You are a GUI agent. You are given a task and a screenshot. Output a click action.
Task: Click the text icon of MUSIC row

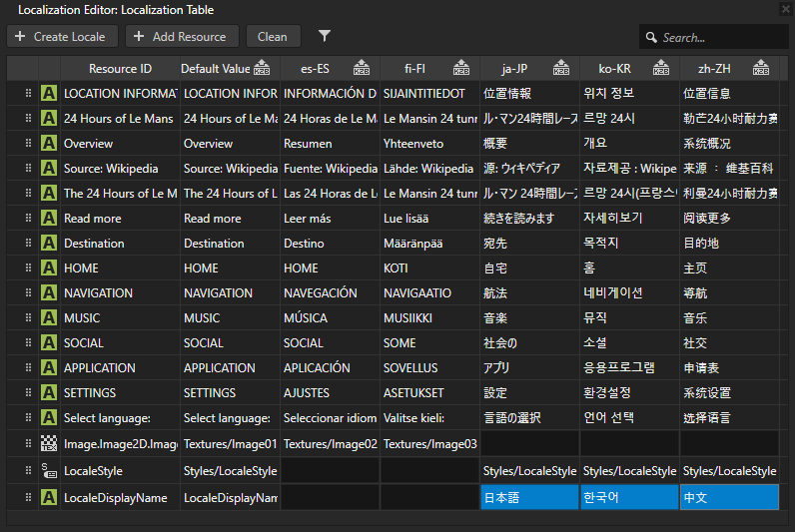pos(49,318)
